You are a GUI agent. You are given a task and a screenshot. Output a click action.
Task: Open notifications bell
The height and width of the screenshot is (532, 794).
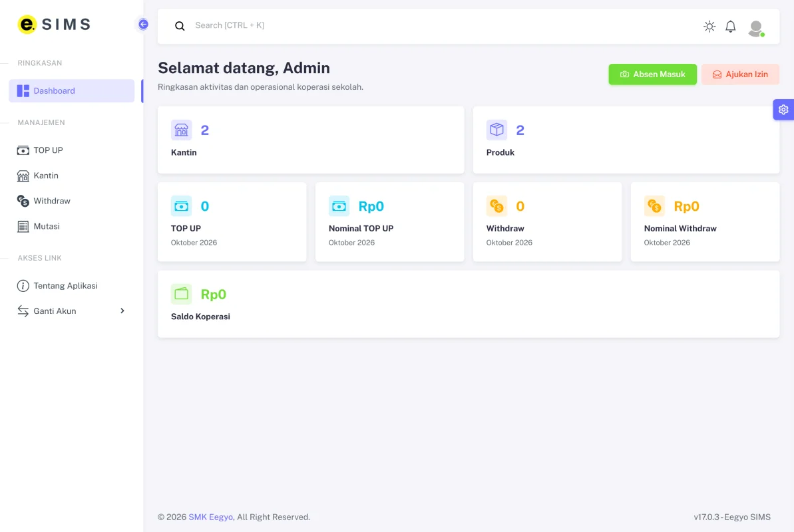click(x=730, y=27)
